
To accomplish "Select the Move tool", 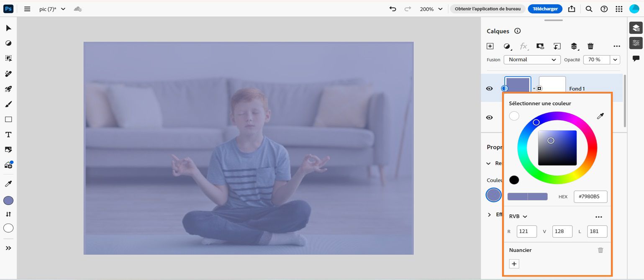I will (8, 28).
